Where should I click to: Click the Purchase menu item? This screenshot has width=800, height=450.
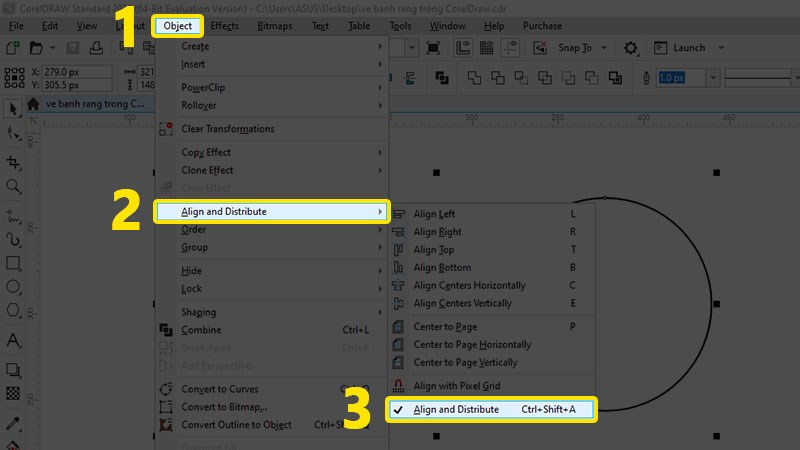click(542, 26)
